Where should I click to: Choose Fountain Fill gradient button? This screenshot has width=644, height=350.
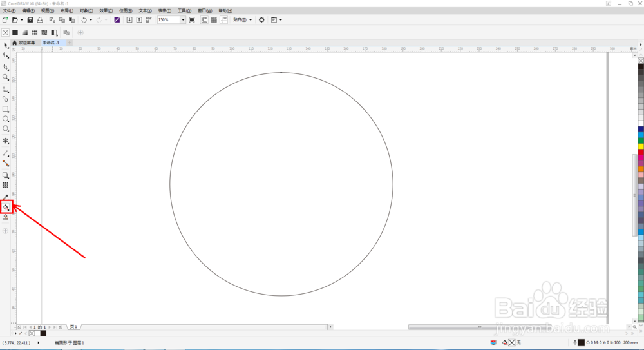tap(24, 32)
